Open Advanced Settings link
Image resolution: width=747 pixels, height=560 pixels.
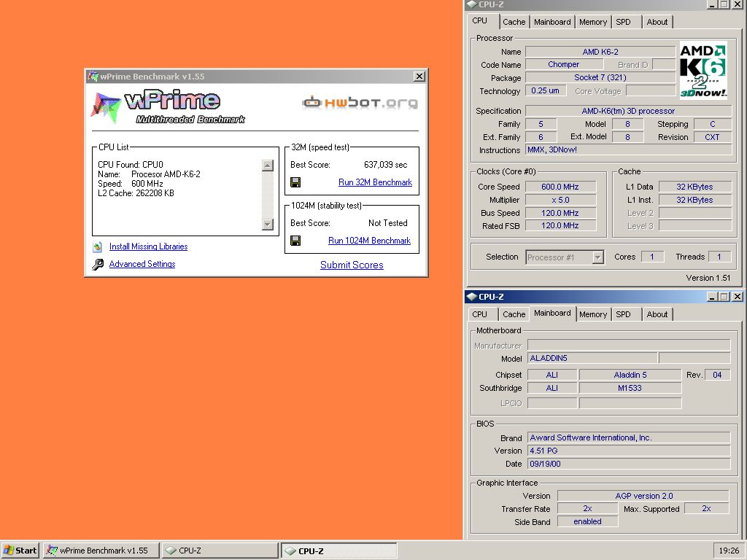point(142,264)
